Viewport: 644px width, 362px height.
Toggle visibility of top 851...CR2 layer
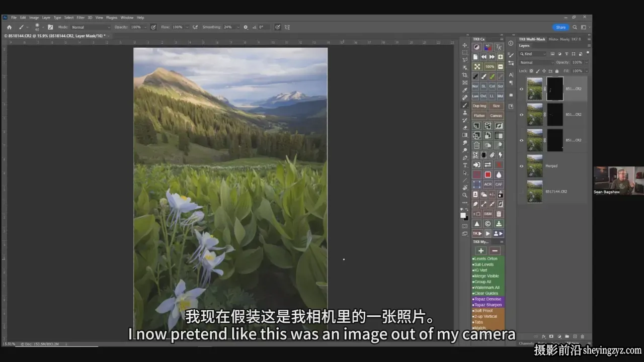click(521, 89)
